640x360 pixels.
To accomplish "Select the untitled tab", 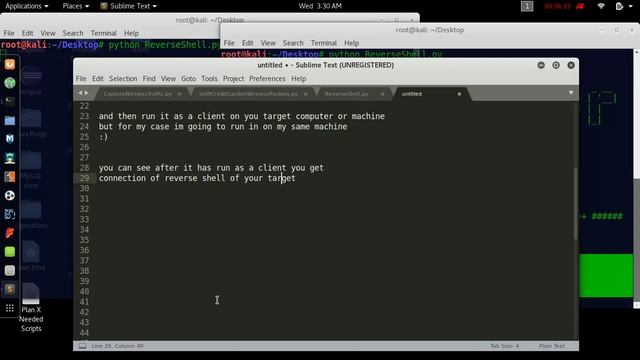I will click(x=411, y=94).
